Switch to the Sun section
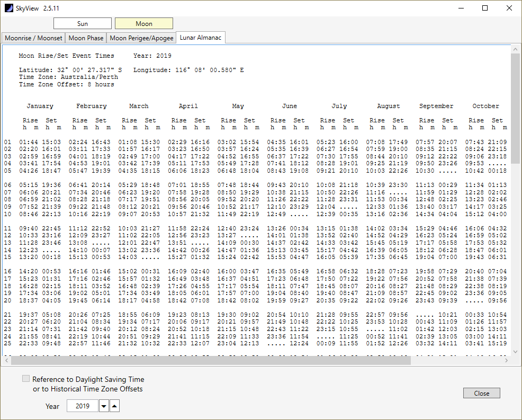Screen dimensions: 522x420 [x=83, y=23]
